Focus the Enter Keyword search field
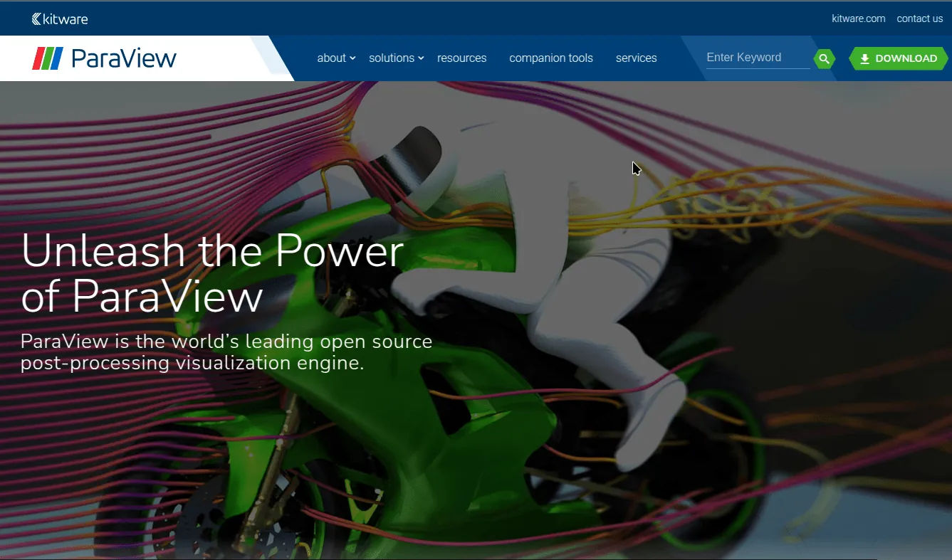The height and width of the screenshot is (560, 952). (757, 58)
